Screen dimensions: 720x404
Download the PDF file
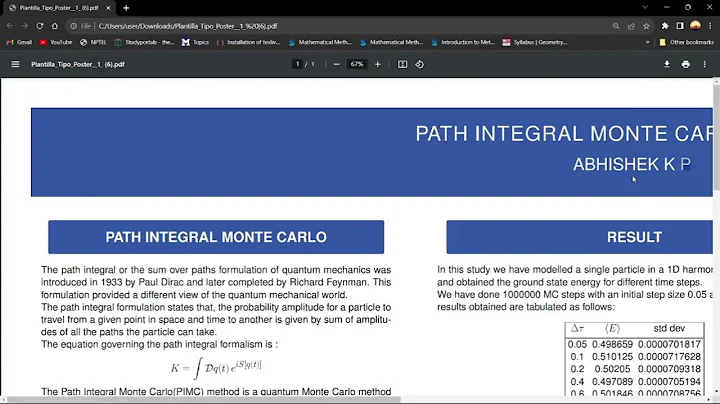point(667,64)
